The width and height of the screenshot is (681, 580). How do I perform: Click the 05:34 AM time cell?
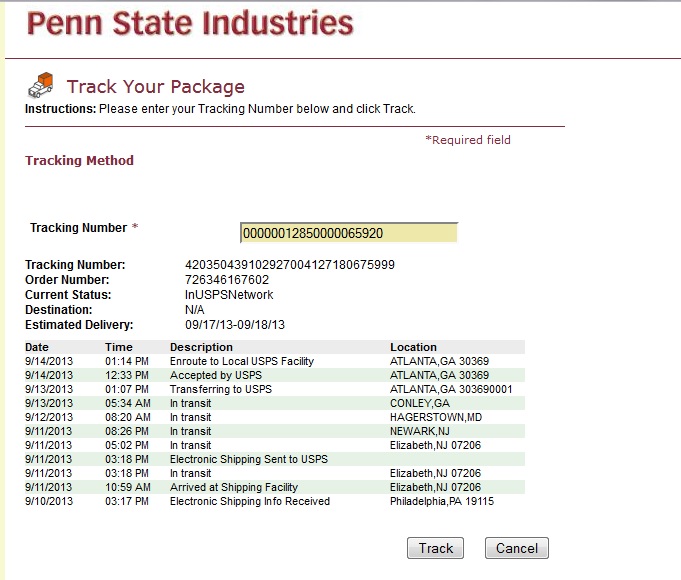pos(128,403)
